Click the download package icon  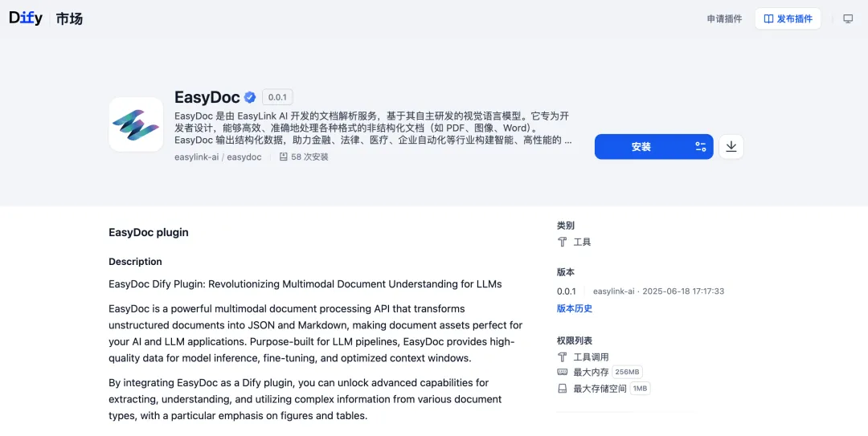731,147
